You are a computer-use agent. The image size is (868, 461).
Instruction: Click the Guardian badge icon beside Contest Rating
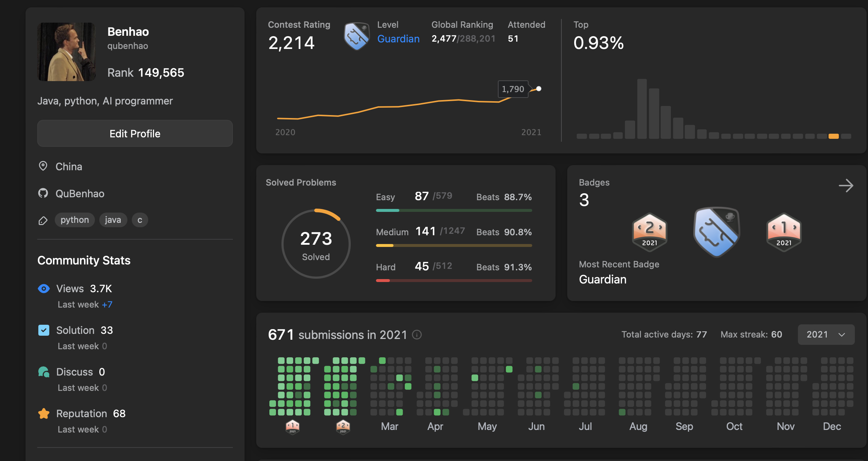pyautogui.click(x=356, y=36)
